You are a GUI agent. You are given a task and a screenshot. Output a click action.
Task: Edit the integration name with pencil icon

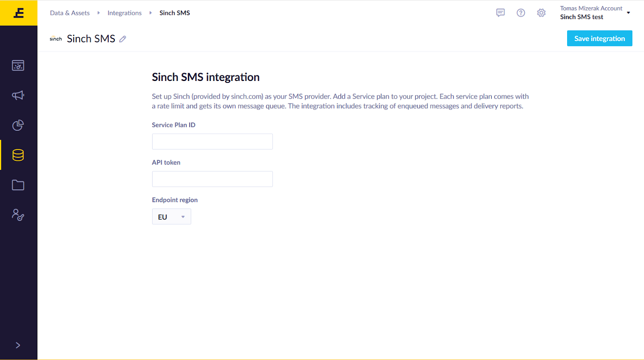(123, 39)
